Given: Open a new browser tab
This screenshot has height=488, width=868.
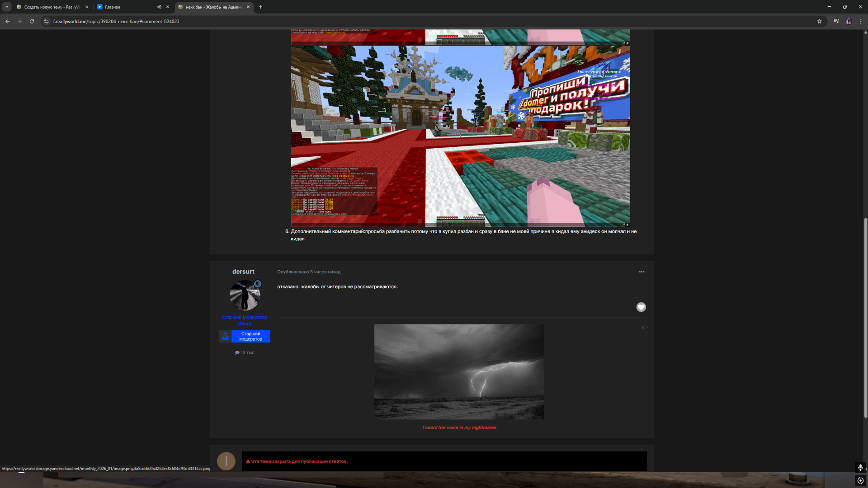Looking at the screenshot, I should (x=260, y=7).
